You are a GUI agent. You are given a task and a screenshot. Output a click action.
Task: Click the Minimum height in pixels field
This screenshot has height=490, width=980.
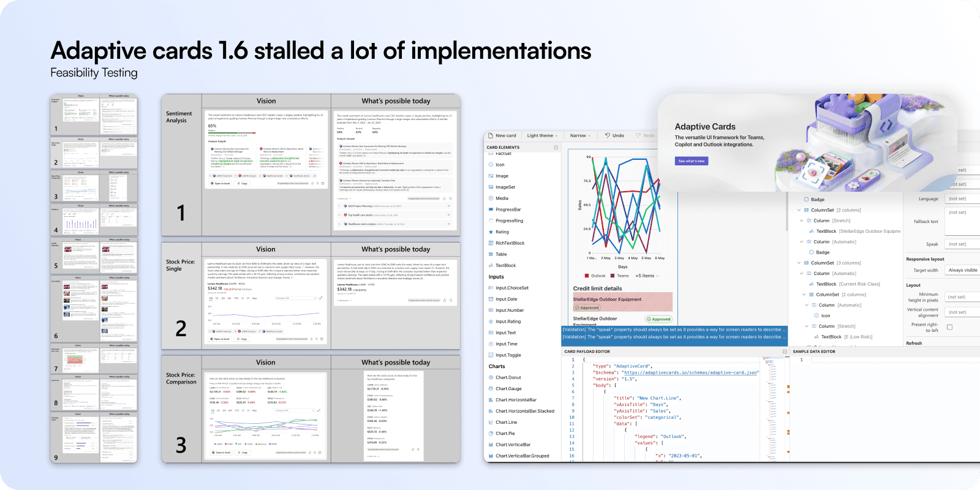tap(963, 297)
